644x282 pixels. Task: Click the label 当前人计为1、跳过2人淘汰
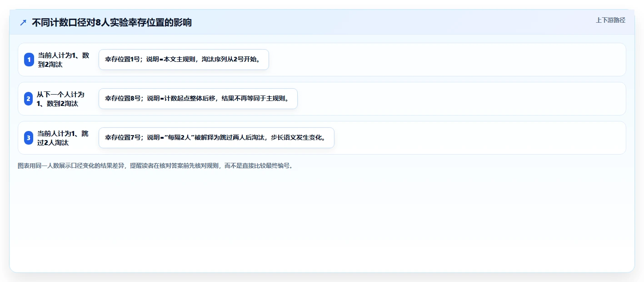pos(63,138)
